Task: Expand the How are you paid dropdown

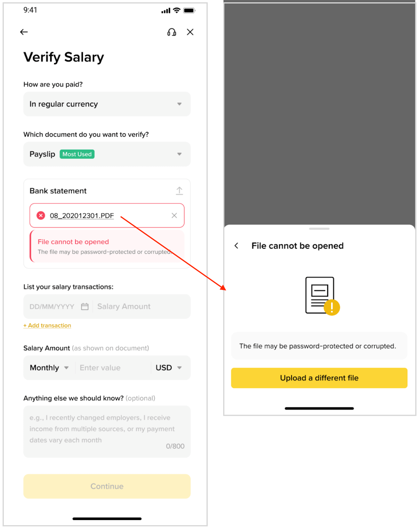Action: point(107,104)
